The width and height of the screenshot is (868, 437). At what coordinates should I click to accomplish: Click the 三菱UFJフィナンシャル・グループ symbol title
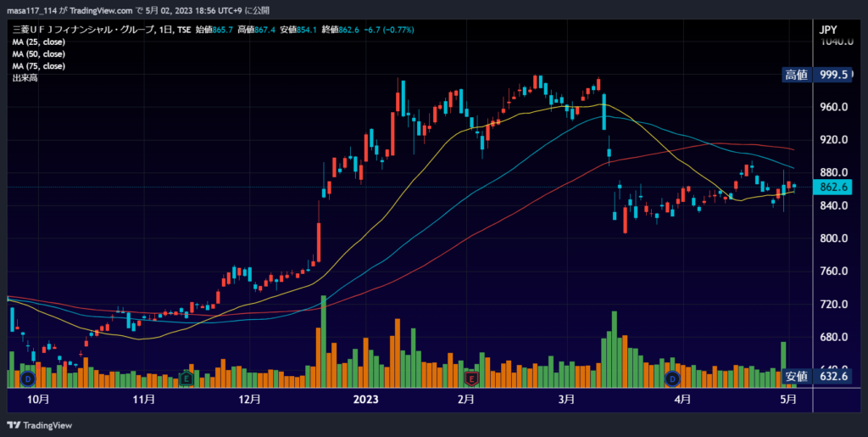pyautogui.click(x=83, y=30)
